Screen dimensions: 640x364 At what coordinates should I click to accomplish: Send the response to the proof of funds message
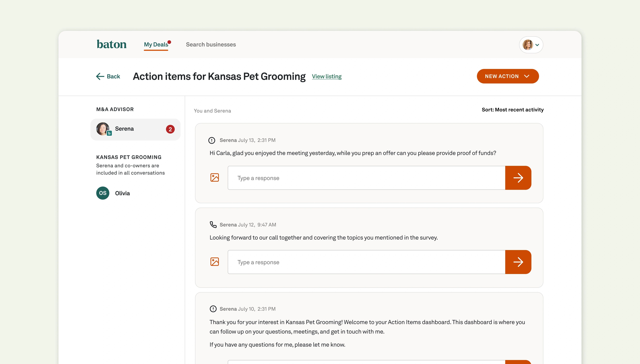[x=518, y=178]
